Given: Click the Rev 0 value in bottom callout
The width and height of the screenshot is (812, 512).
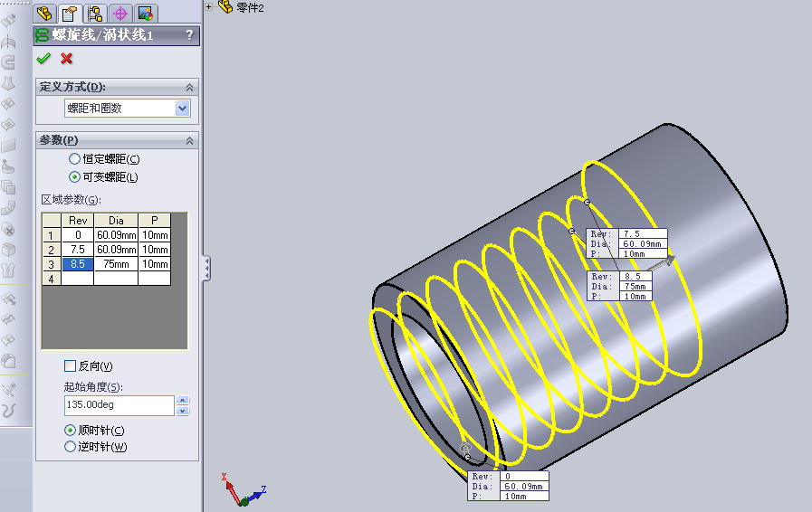Looking at the screenshot, I should click(x=523, y=476).
